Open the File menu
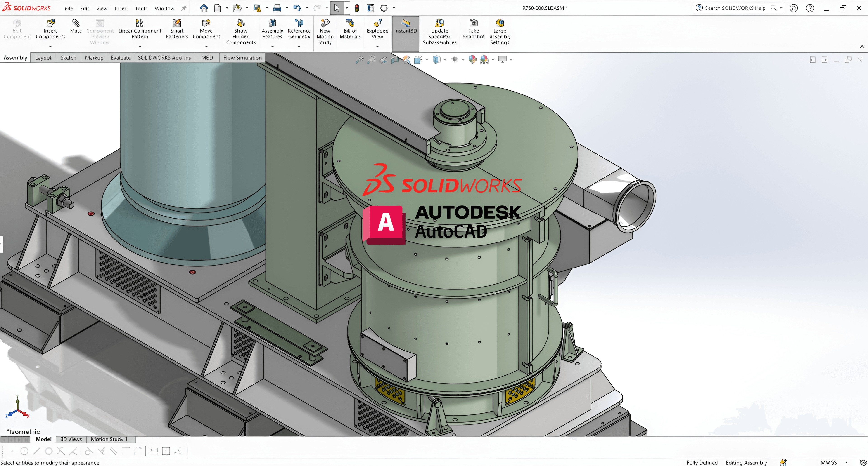This screenshot has width=868, height=466. coord(68,8)
